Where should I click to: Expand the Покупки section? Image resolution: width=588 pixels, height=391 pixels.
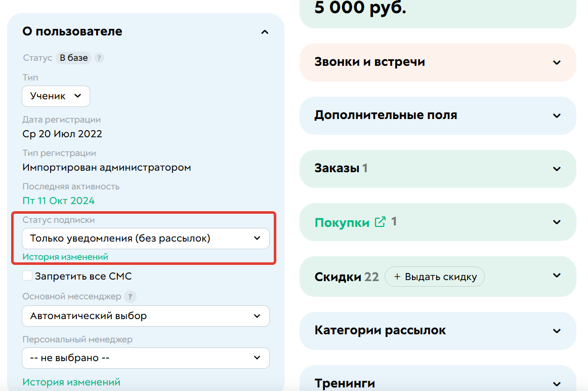(x=556, y=222)
